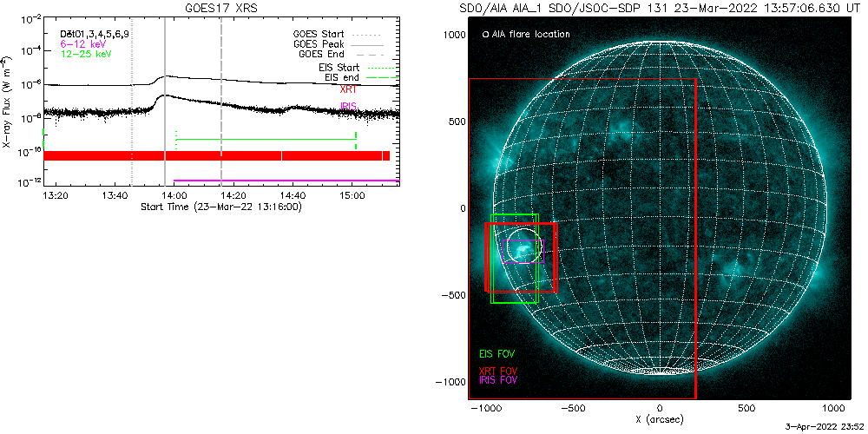The height and width of the screenshot is (434, 868).
Task: Click the green EIS observation interval line
Action: point(266,139)
